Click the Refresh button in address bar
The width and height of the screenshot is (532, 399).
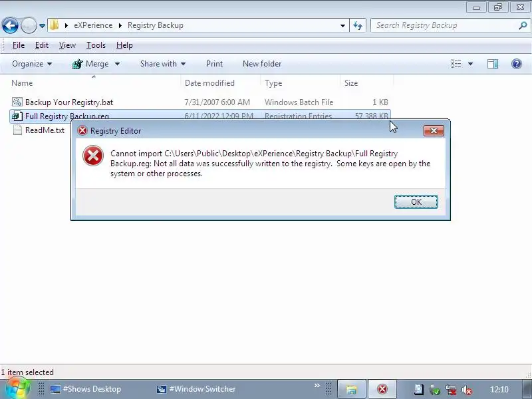pyautogui.click(x=358, y=25)
